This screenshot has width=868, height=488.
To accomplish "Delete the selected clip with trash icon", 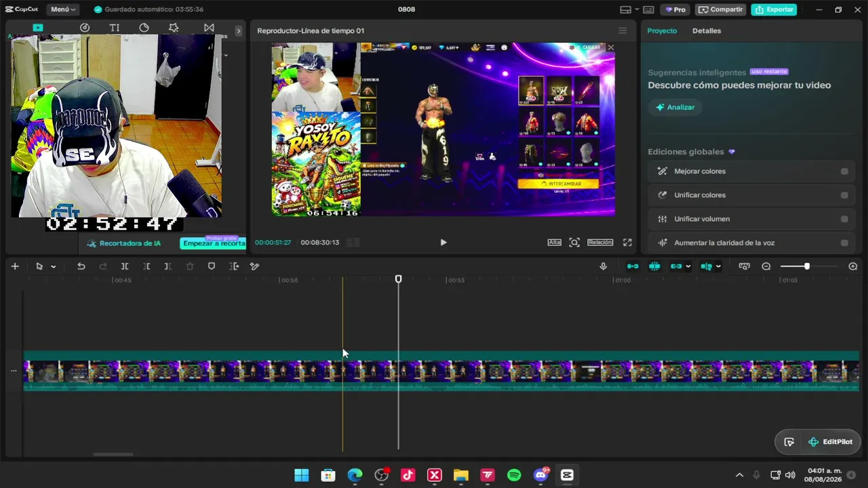I will (x=190, y=266).
